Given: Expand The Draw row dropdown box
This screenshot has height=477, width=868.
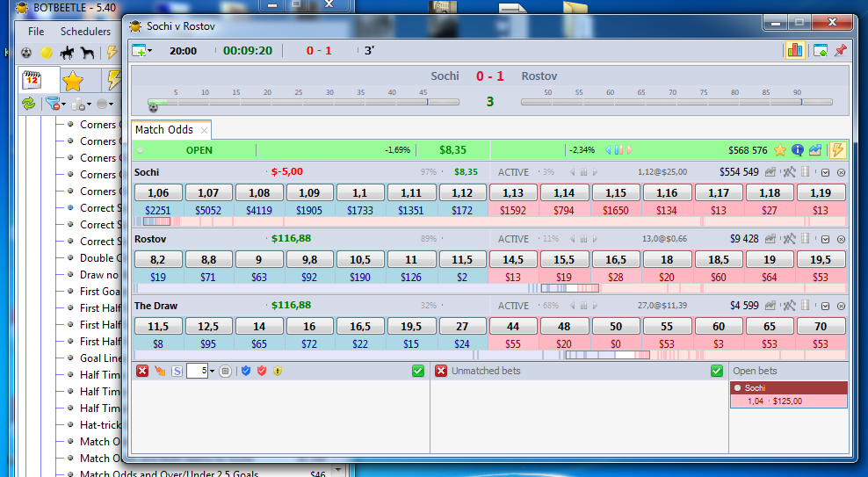Looking at the screenshot, I should coord(825,306).
